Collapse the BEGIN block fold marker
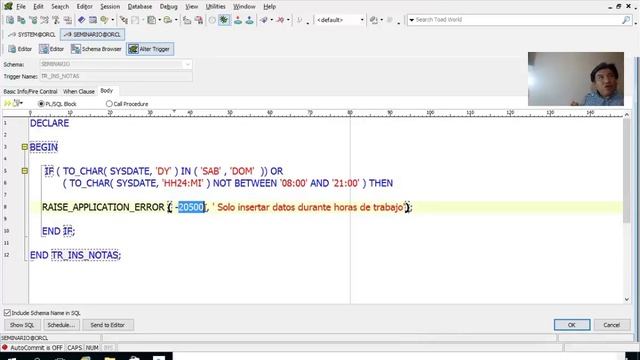This screenshot has height=360, width=640. (24, 147)
